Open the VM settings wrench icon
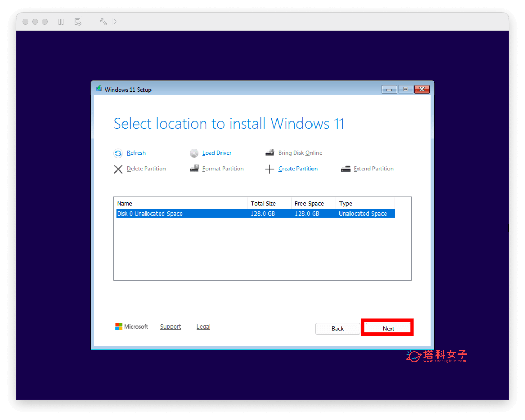 click(103, 22)
